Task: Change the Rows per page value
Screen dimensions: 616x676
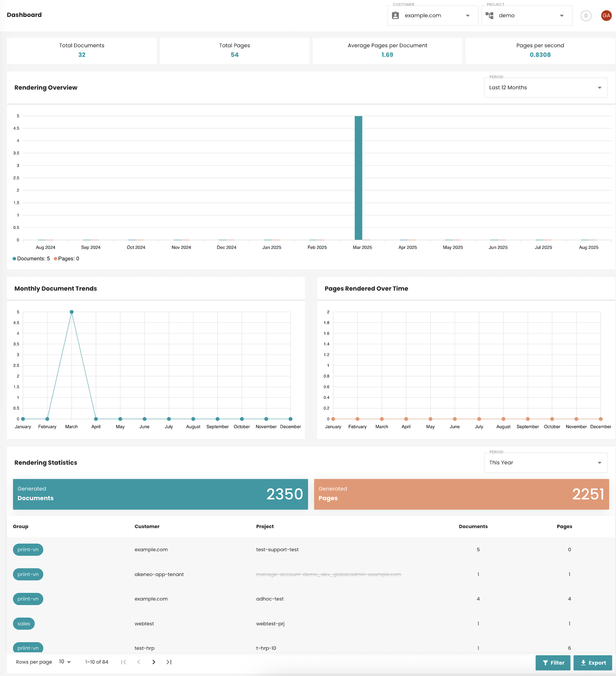Action: (64, 662)
